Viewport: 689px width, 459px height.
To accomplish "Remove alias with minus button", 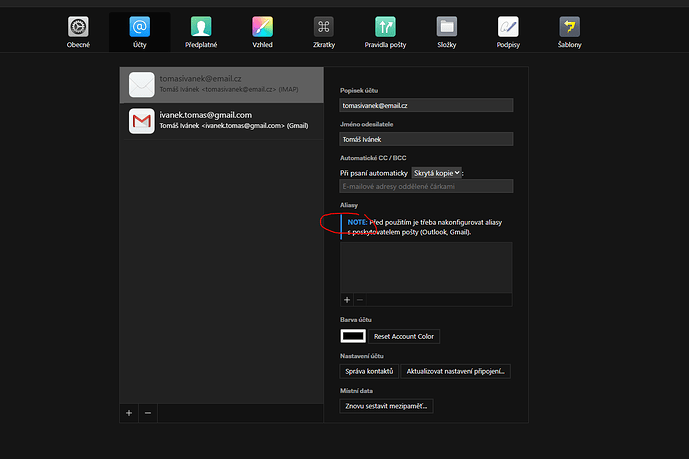I will point(360,300).
